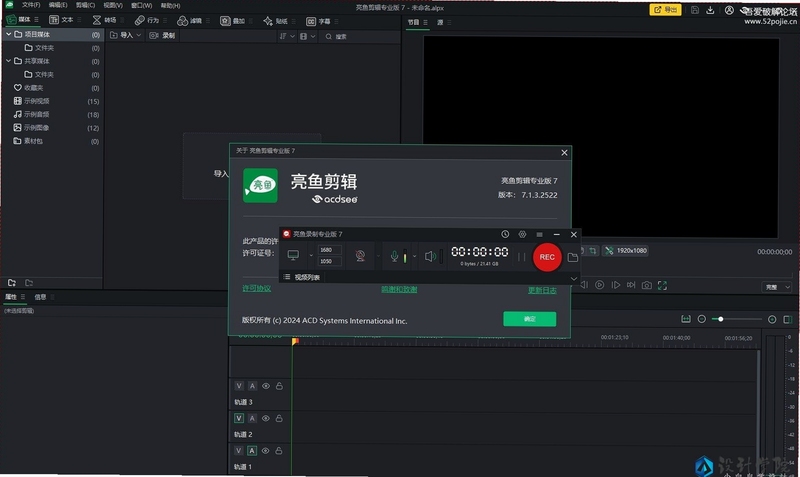Screen dimensions: 800x477
Task: Collapse the 项目媒体 tree node
Action: (9, 34)
